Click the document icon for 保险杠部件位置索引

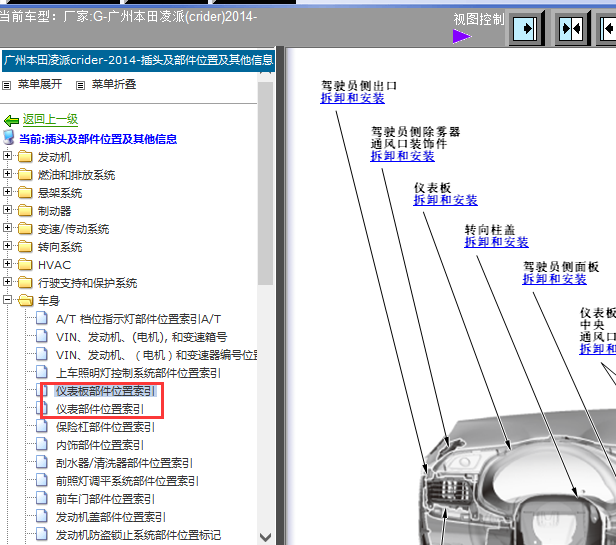click(42, 426)
